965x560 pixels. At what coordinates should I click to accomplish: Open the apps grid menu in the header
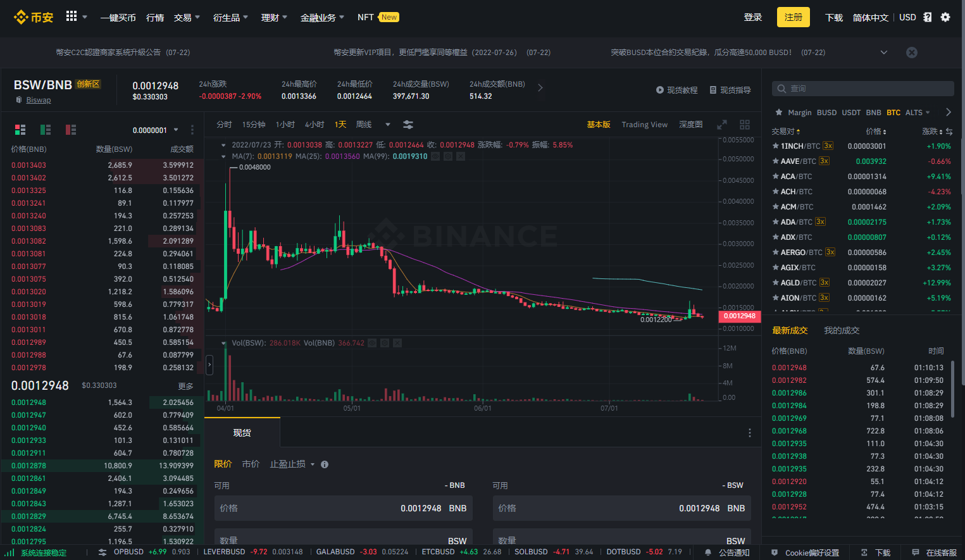tap(72, 16)
